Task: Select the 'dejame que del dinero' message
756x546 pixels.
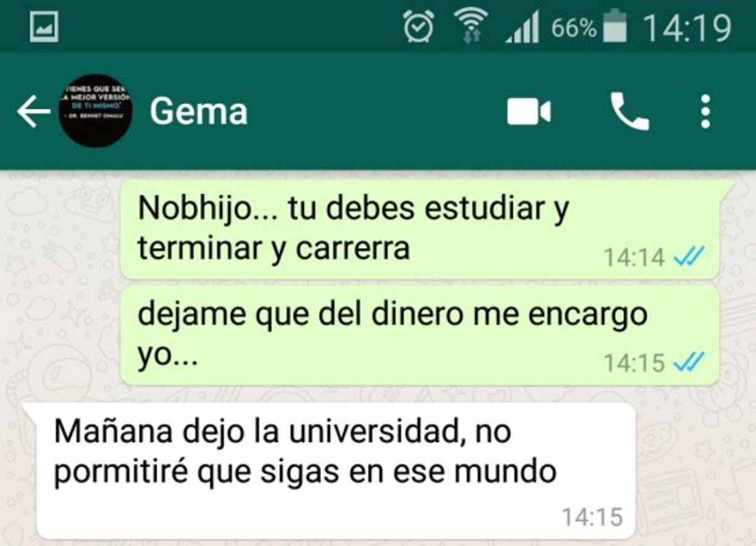Action: tap(419, 335)
